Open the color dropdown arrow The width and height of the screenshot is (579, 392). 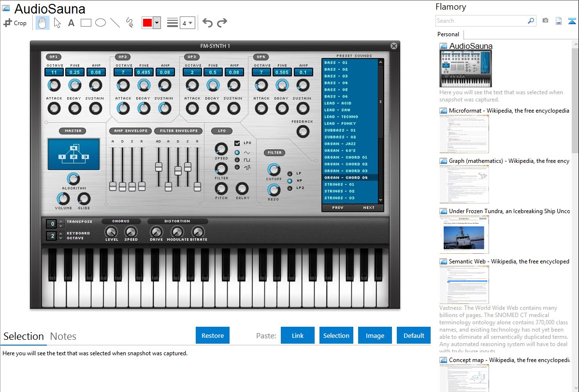[x=157, y=23]
